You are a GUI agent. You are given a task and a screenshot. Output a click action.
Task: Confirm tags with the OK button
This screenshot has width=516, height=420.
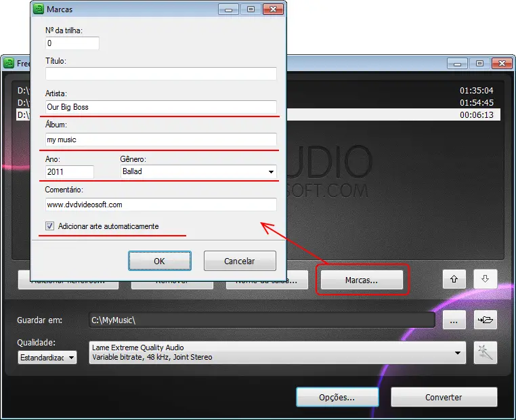pos(160,261)
